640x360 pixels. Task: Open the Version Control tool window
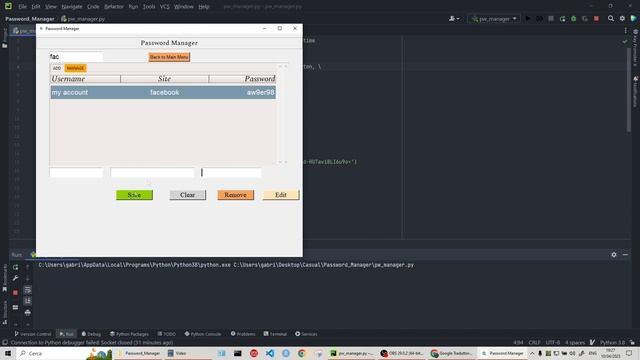point(33,334)
